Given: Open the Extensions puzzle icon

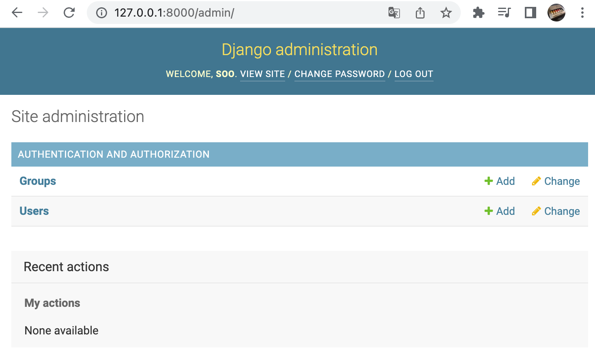Looking at the screenshot, I should 479,13.
